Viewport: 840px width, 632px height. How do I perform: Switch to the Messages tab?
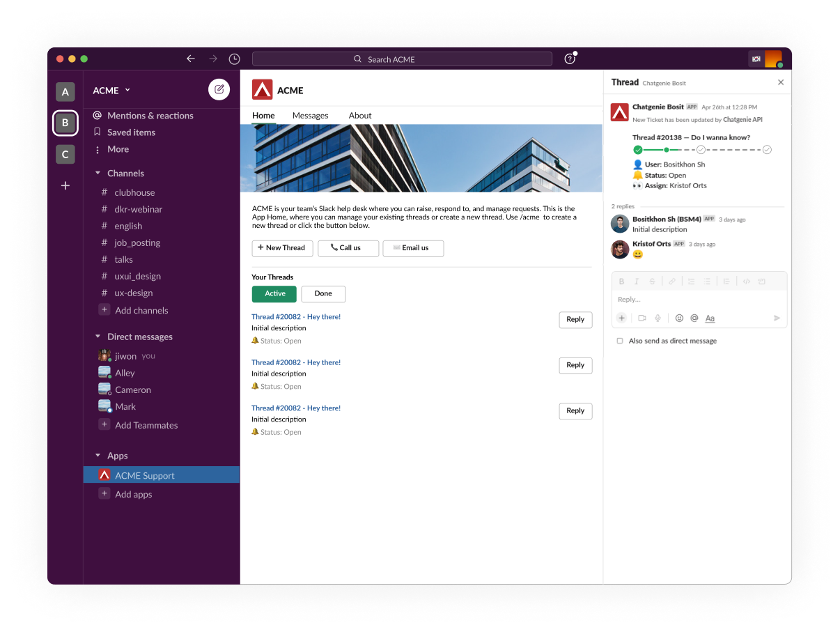310,116
